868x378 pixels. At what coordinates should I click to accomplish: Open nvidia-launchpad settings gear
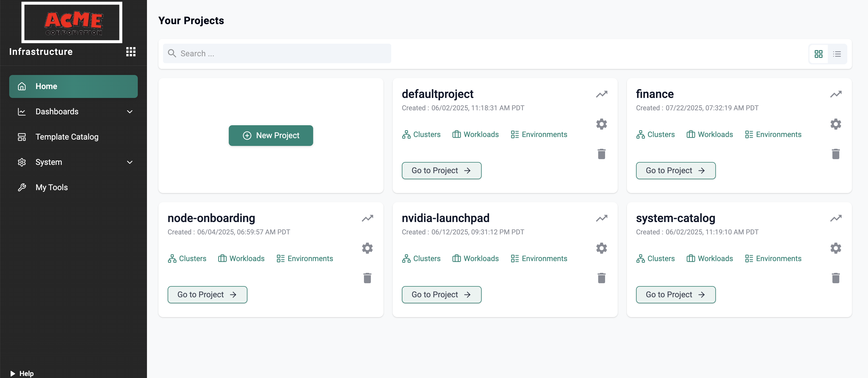coord(601,248)
